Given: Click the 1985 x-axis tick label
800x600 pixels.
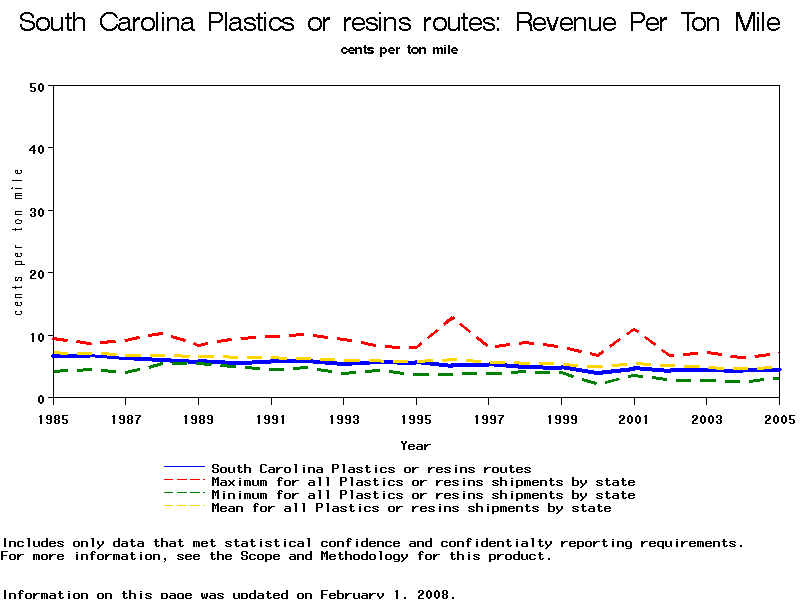Looking at the screenshot, I should 53,417.
